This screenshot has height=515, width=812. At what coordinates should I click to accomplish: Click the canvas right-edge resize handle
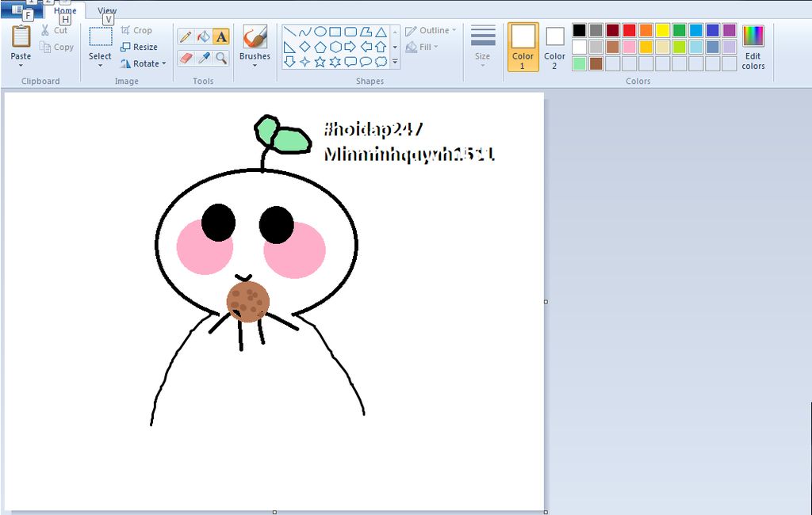click(x=546, y=302)
